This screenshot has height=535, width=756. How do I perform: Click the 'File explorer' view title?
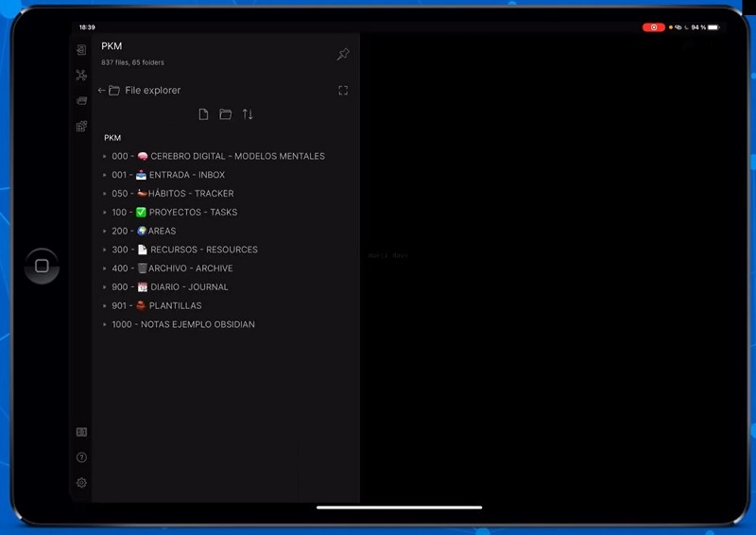153,90
